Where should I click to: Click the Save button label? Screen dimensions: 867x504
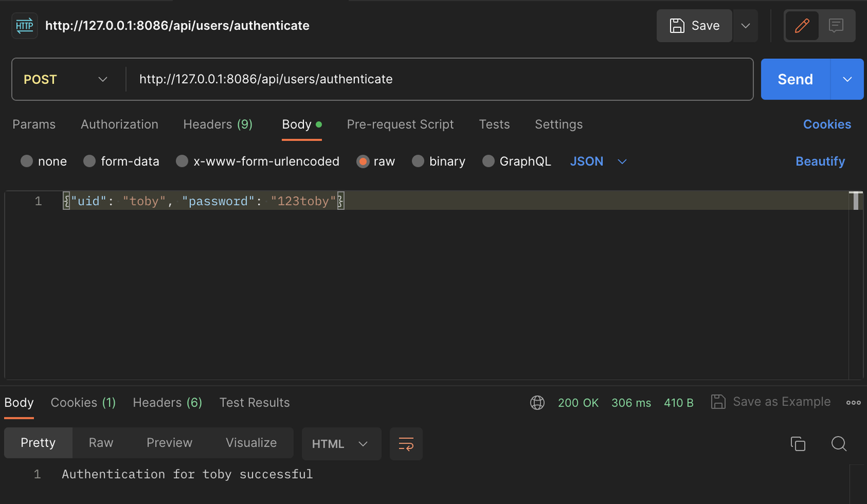coord(705,26)
